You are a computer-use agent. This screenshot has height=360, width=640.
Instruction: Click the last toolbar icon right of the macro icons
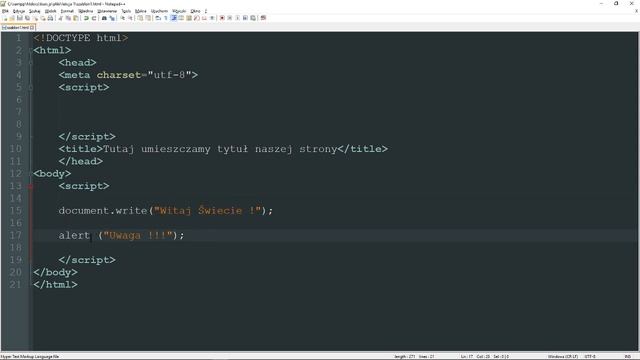pos(263,18)
